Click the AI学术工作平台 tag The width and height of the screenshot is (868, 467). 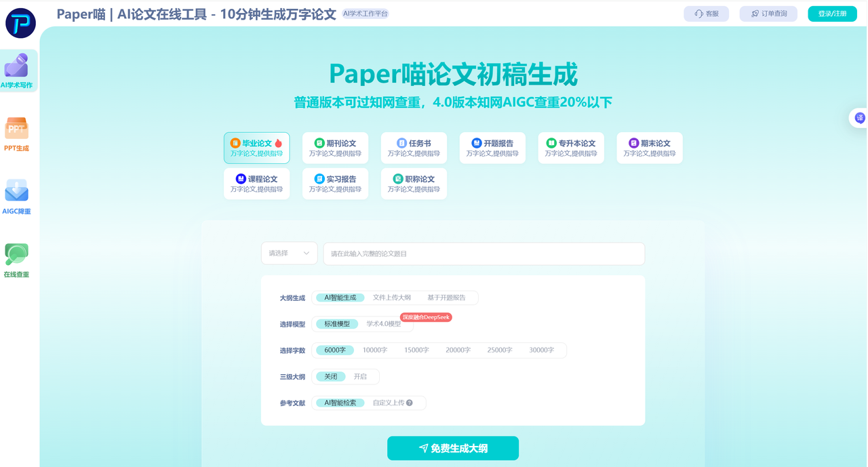coord(366,14)
